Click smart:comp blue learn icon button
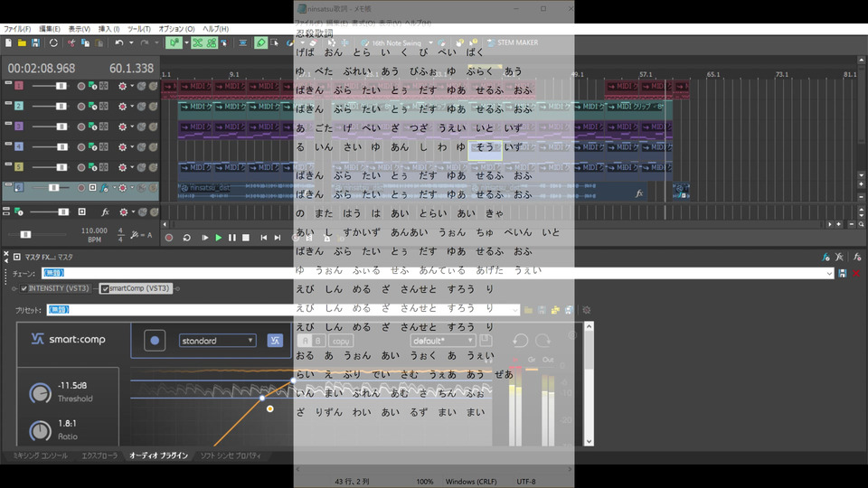This screenshot has width=868, height=488. click(275, 341)
